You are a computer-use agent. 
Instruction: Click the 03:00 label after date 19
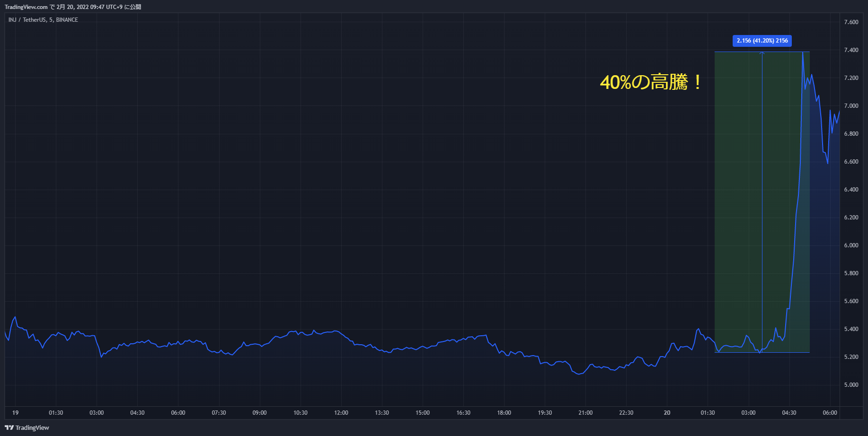[x=97, y=413]
